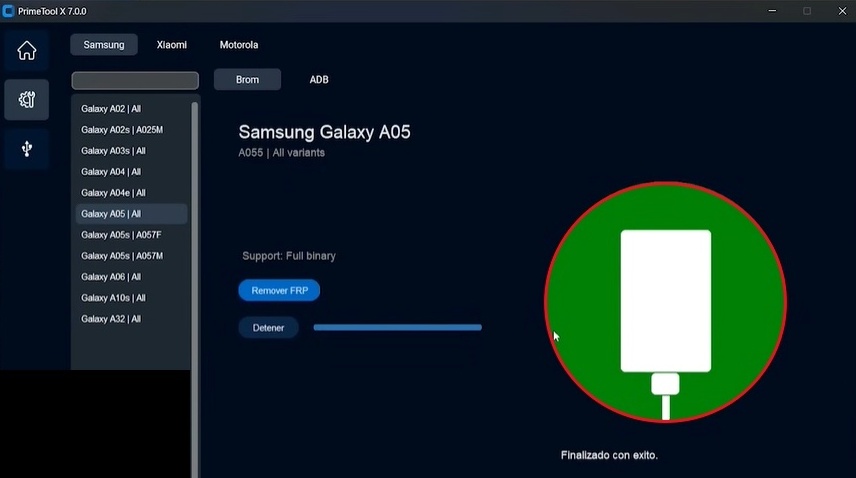856x478 pixels.
Task: Select Galaxy A04e | All
Action: (x=131, y=193)
